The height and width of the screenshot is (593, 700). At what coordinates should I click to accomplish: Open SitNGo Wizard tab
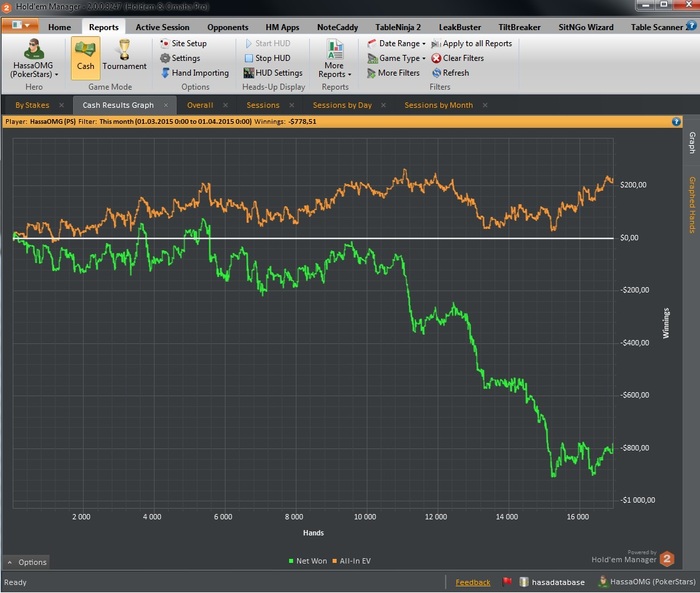coord(586,27)
